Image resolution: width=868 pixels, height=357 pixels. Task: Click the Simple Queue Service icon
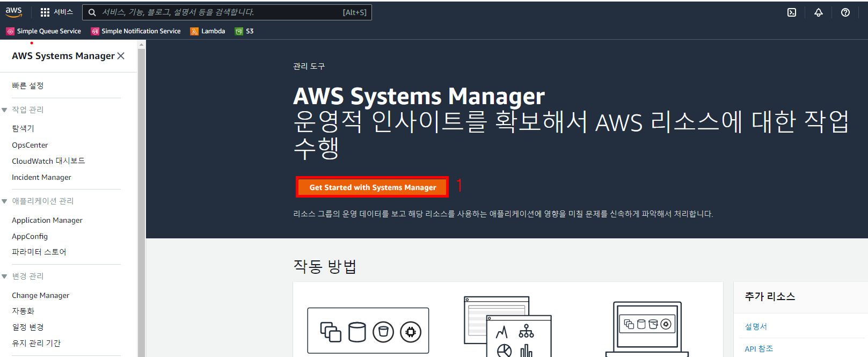point(10,31)
